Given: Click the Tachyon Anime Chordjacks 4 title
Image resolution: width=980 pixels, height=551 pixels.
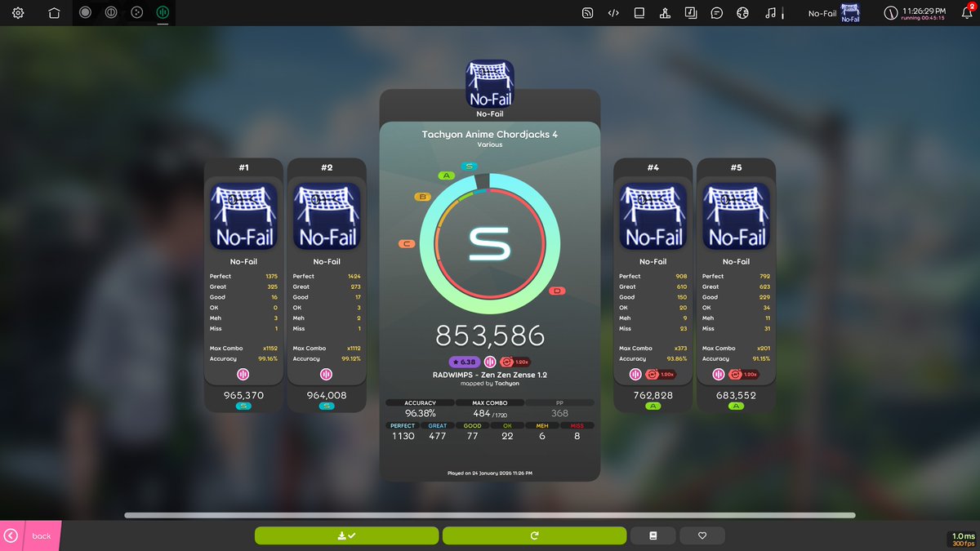Looking at the screenshot, I should point(490,134).
